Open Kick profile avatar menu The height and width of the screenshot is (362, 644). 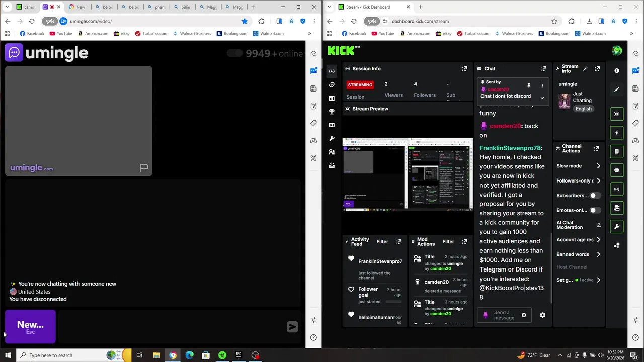click(617, 51)
